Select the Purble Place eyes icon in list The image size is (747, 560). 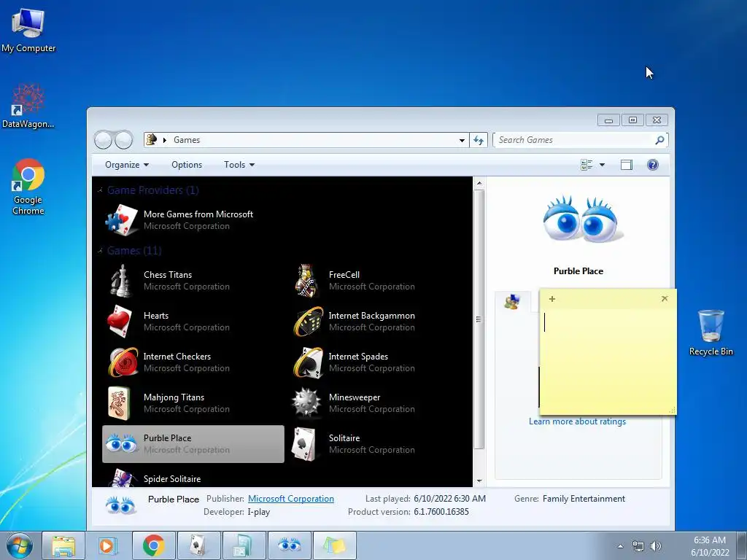pos(121,444)
